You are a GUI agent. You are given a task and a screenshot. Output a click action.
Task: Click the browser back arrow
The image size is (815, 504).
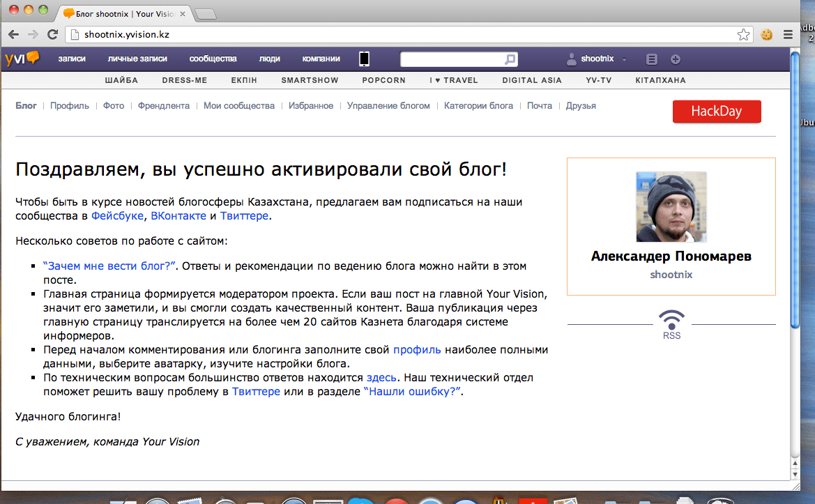point(13,34)
